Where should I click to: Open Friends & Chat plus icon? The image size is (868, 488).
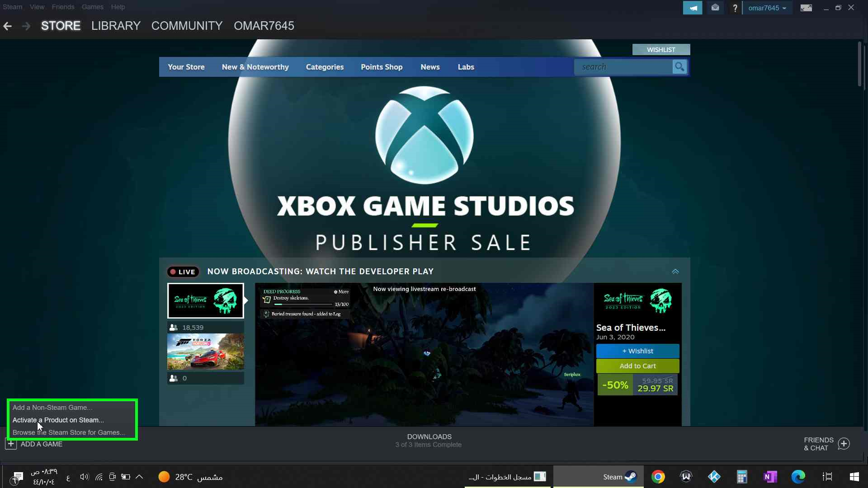(x=844, y=444)
